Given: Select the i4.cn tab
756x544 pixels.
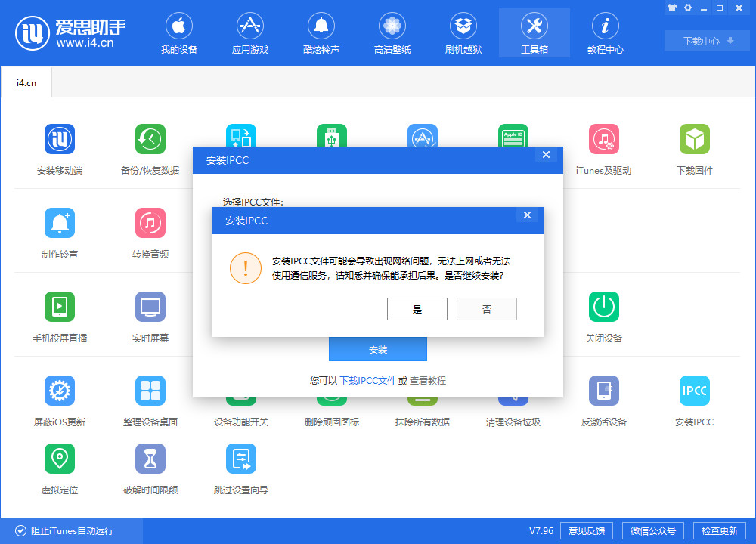Looking at the screenshot, I should 26,83.
